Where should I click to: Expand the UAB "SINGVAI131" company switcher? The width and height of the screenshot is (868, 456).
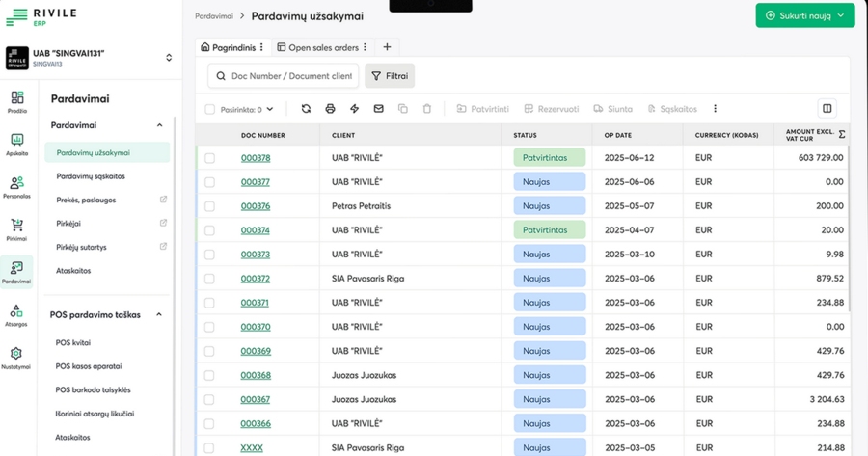pyautogui.click(x=169, y=58)
